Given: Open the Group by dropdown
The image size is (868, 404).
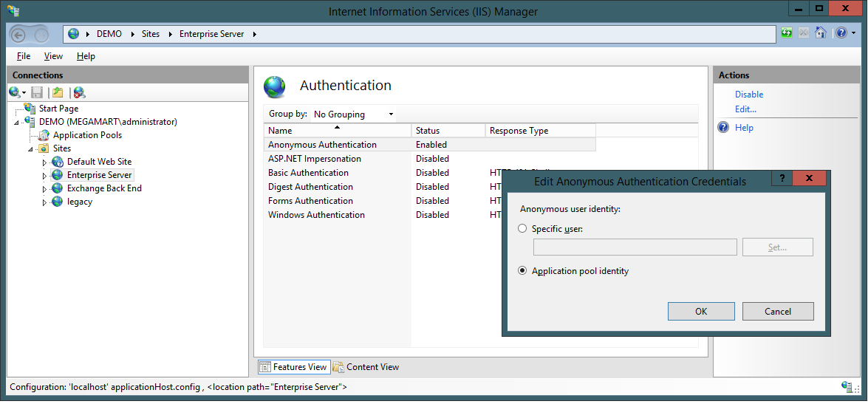Looking at the screenshot, I should point(353,114).
